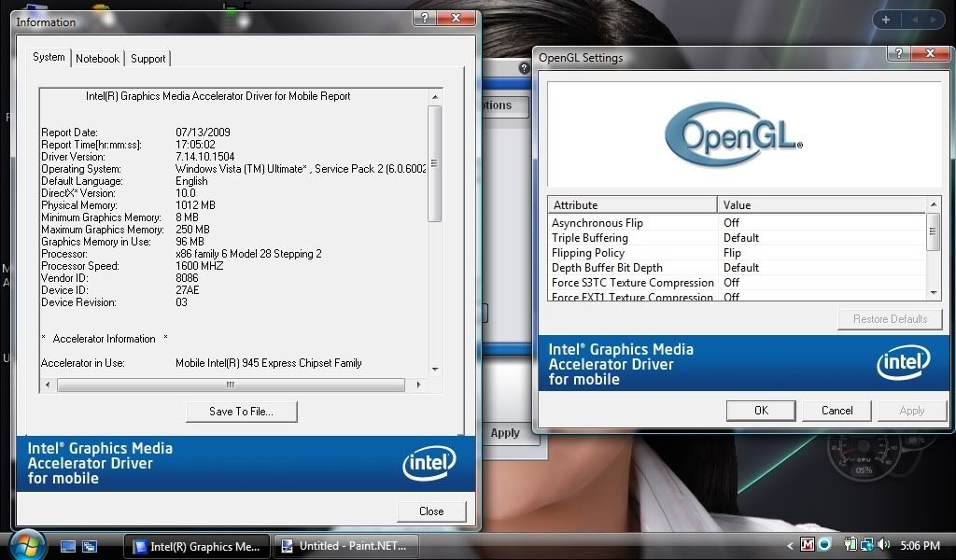Screen dimensions: 956x560
Task: Click OpenGL attribute list scrollbar thumb
Action: (x=934, y=231)
